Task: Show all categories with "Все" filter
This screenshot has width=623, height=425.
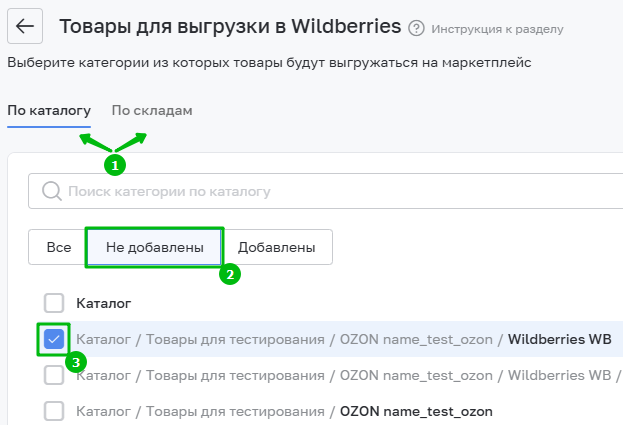Action: pyautogui.click(x=59, y=247)
